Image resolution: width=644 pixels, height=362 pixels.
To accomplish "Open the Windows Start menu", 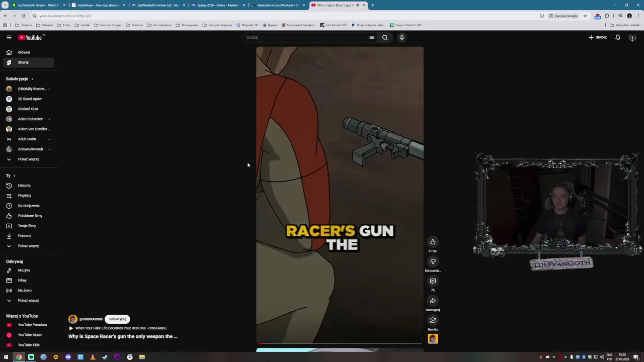I will (x=6, y=357).
